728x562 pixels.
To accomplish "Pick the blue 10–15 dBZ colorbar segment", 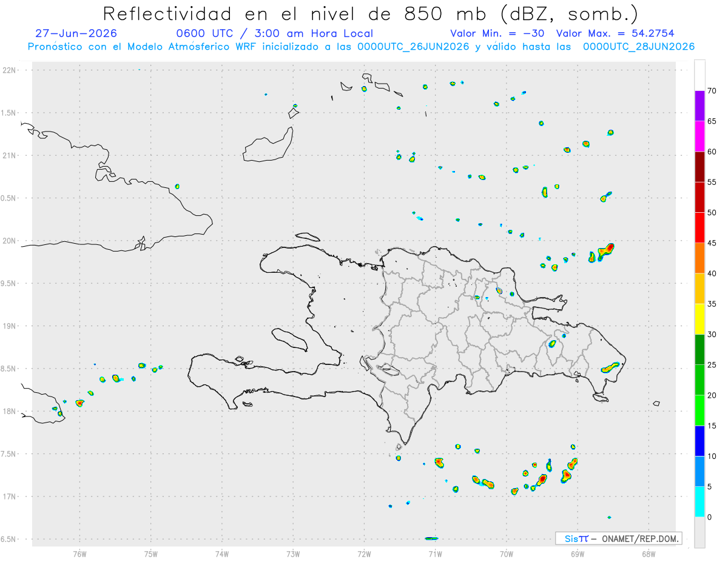I will [699, 441].
